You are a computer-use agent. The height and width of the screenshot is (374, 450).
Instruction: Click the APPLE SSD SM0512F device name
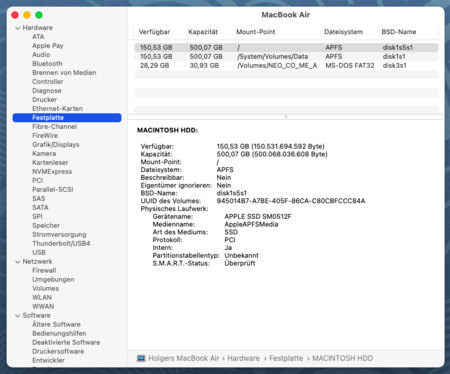258,217
